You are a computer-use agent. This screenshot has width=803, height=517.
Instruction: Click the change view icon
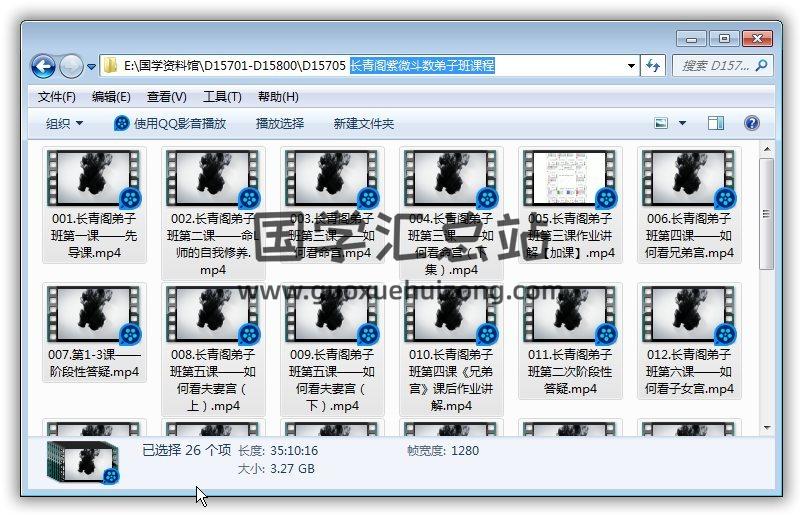click(x=661, y=123)
